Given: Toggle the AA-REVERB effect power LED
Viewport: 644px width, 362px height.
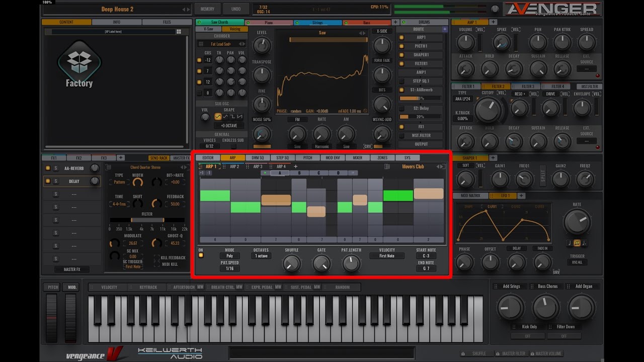Looking at the screenshot, I should click(48, 168).
